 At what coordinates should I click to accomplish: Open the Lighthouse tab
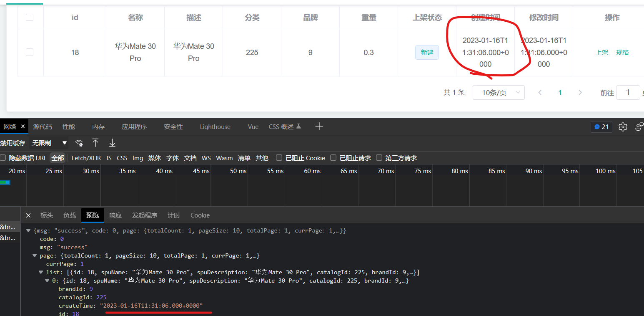(x=215, y=127)
